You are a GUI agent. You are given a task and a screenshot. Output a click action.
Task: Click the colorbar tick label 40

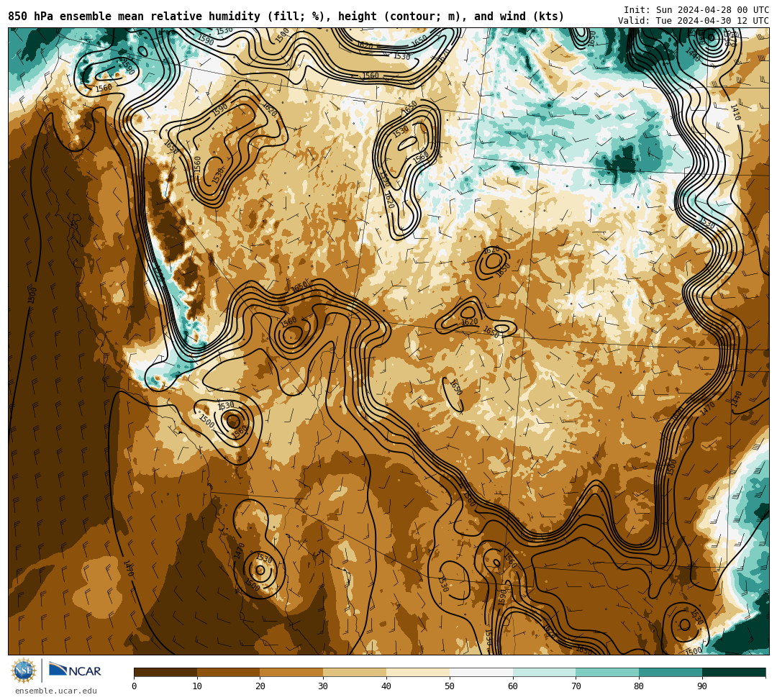click(x=386, y=686)
